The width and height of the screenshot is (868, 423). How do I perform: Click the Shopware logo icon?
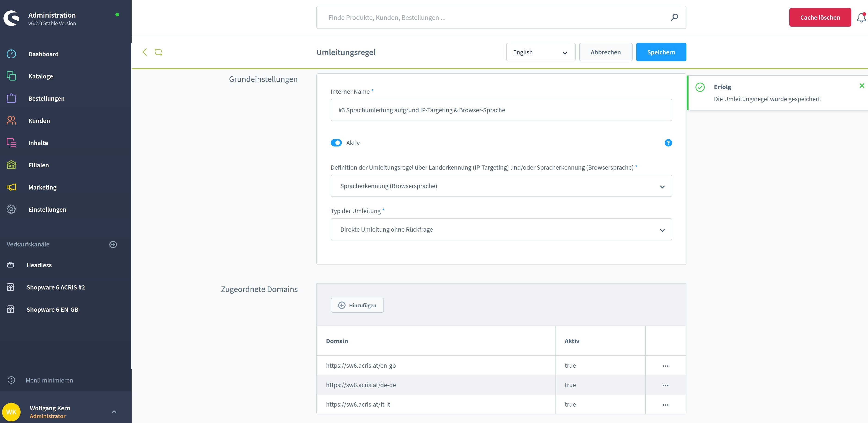tap(12, 18)
